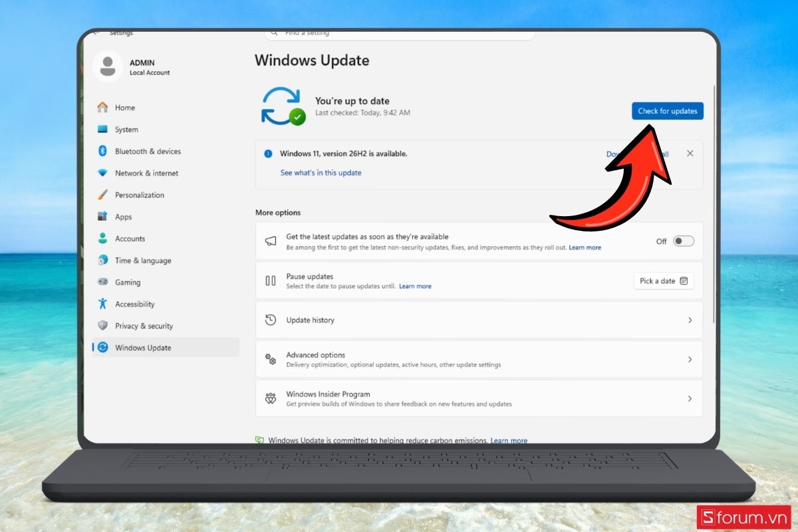Click the 'Last checked: Today, 9:42 AM' text

[x=362, y=113]
